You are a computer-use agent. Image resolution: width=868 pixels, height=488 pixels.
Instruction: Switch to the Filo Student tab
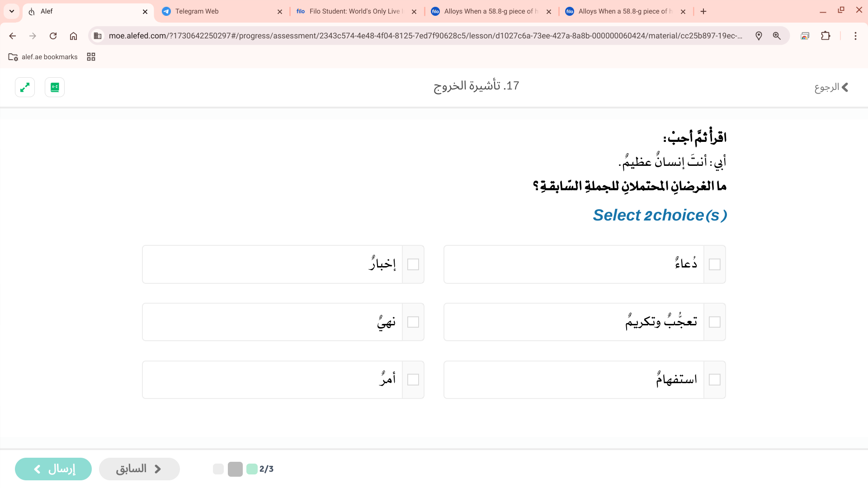point(355,11)
